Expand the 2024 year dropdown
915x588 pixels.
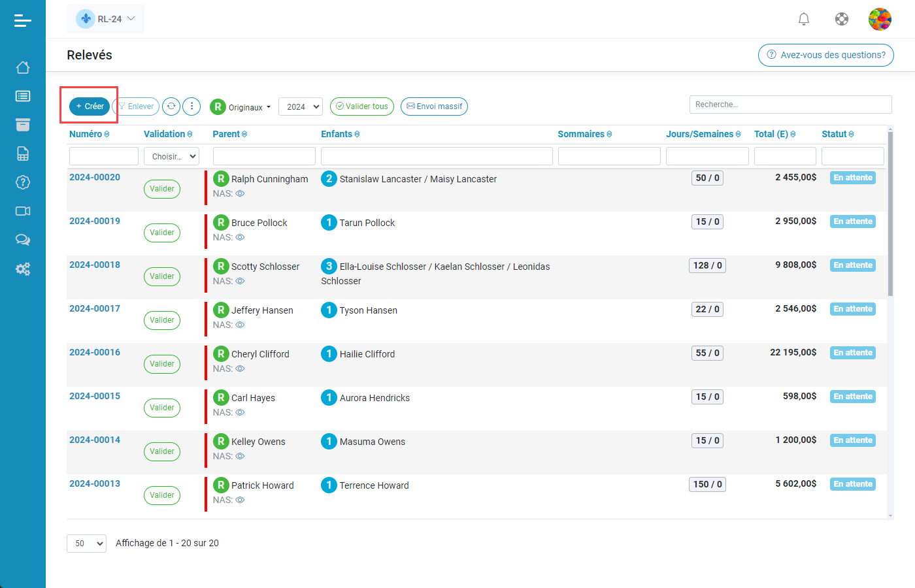301,106
